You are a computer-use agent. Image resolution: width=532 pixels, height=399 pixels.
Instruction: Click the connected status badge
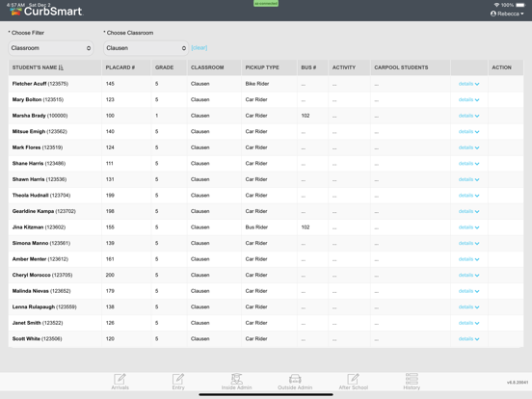(x=266, y=3)
